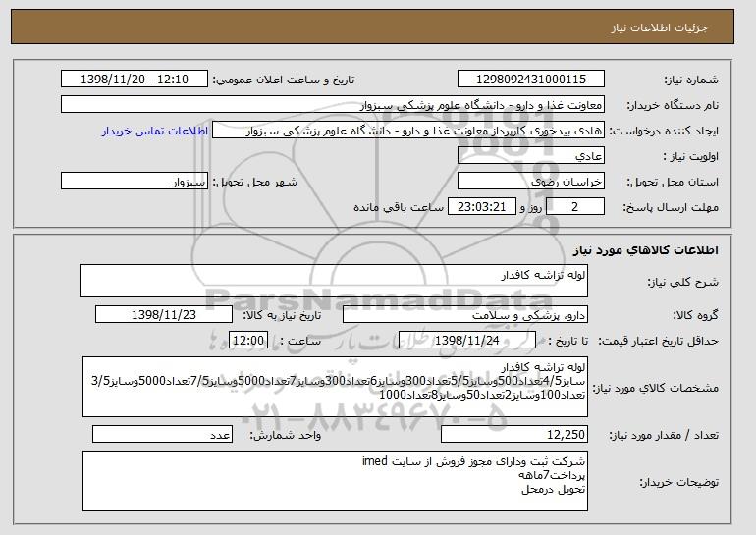Click the label استان محل تحویل

[674, 182]
